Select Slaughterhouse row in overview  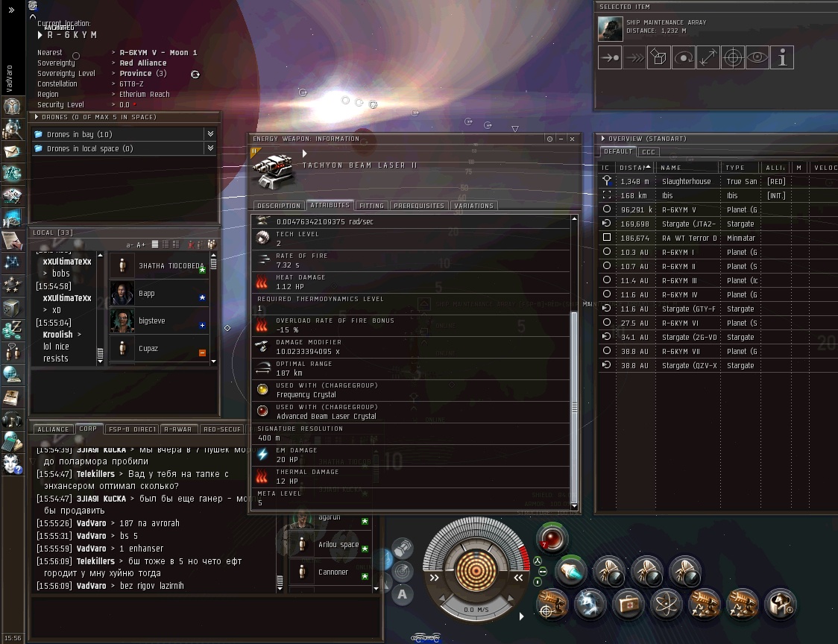716,182
